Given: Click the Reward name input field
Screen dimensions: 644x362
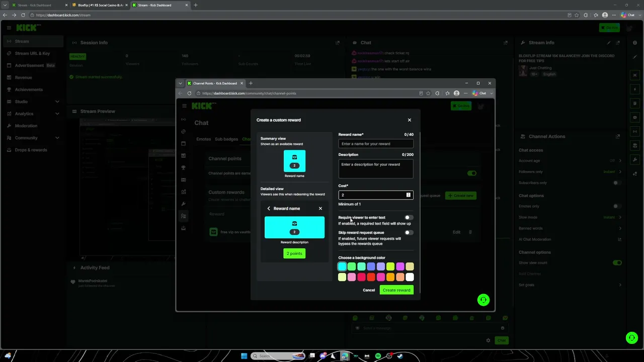Looking at the screenshot, I should 376,144.
